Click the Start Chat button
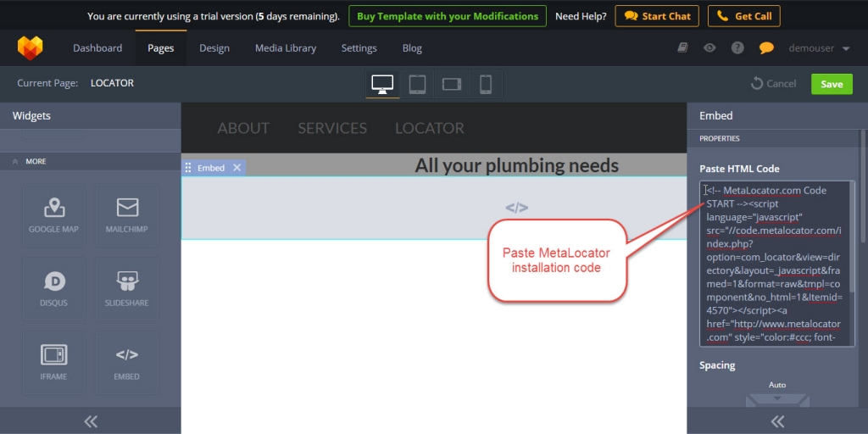The width and height of the screenshot is (868, 434). 657,16
